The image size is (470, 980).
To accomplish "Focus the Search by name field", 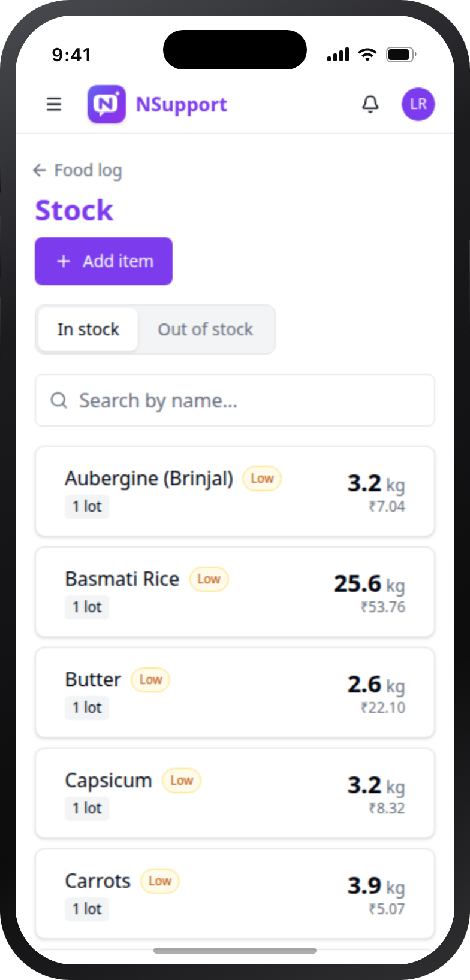I will point(235,400).
